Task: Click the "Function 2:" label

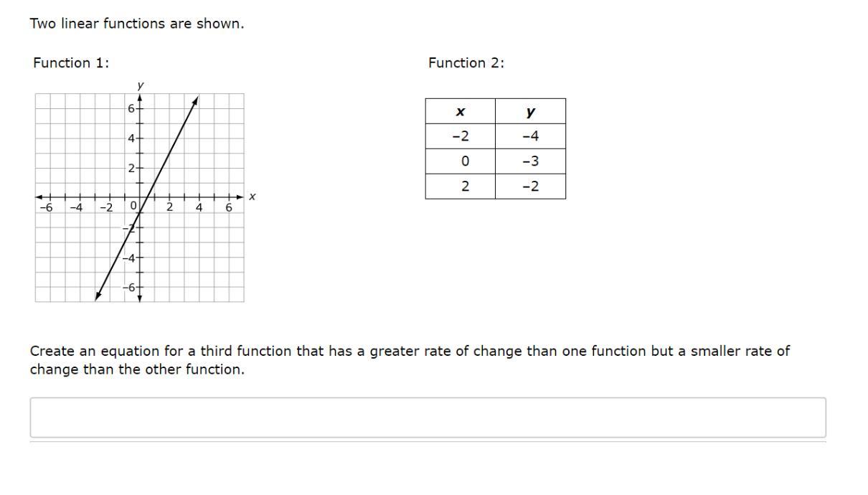Action: point(466,63)
